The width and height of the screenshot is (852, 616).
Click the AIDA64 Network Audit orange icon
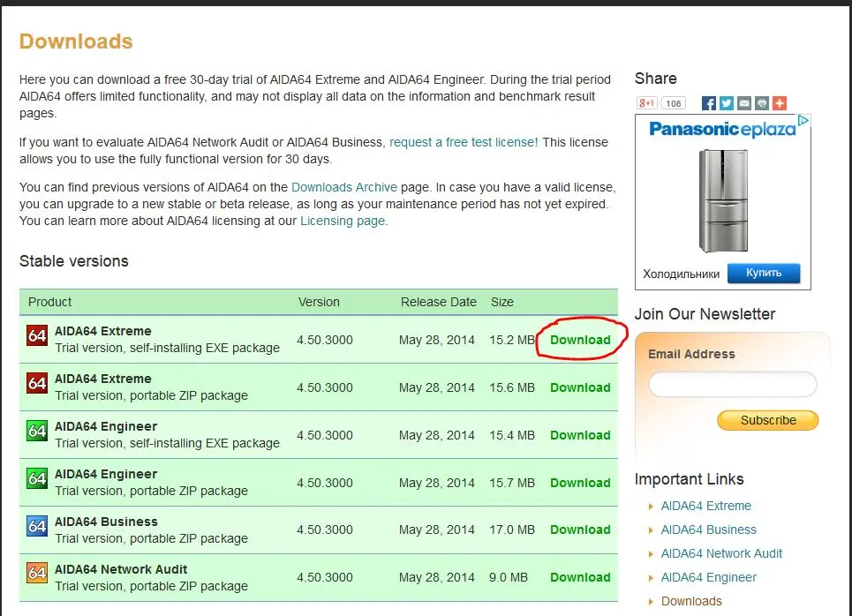pos(37,573)
